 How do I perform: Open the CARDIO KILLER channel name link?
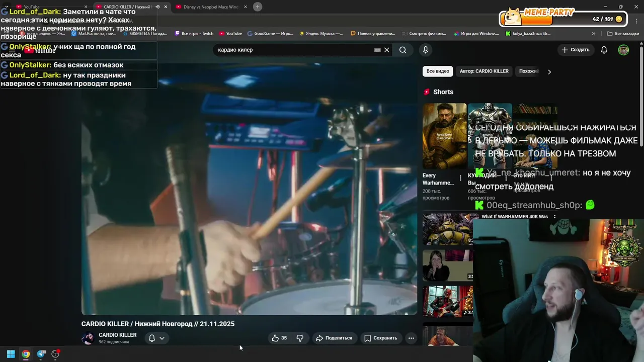(118, 335)
